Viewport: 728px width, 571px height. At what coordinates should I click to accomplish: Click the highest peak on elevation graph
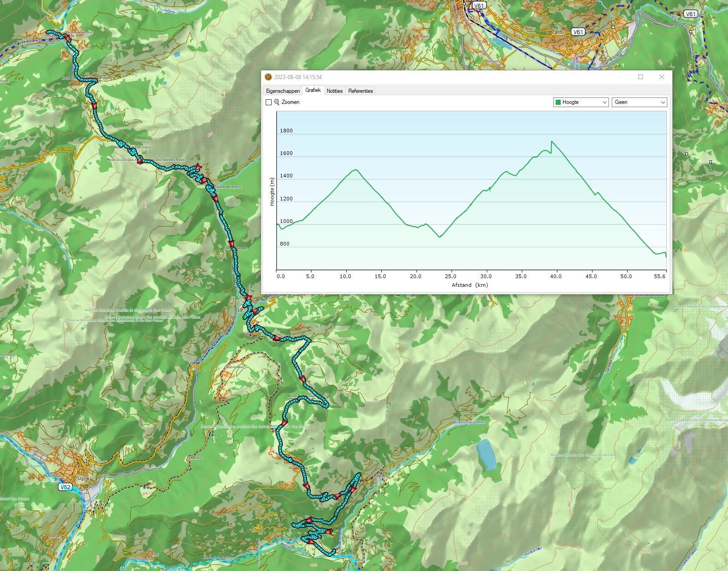tap(552, 142)
